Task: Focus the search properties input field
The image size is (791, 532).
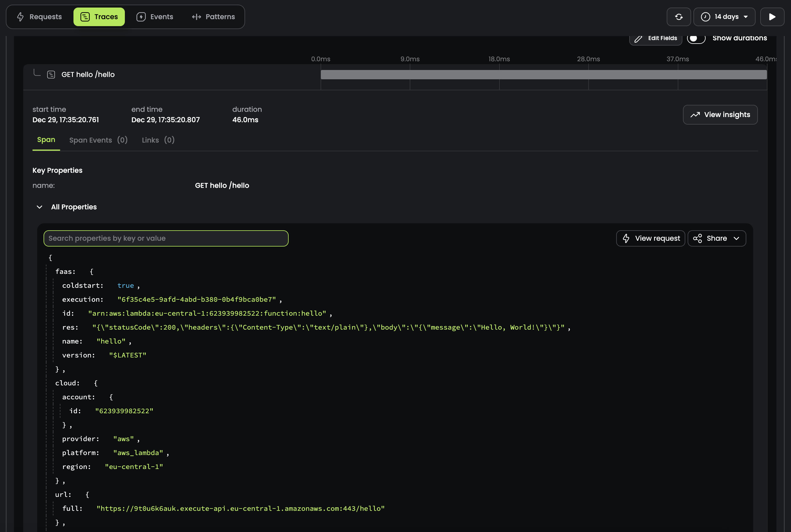Action: 166,238
